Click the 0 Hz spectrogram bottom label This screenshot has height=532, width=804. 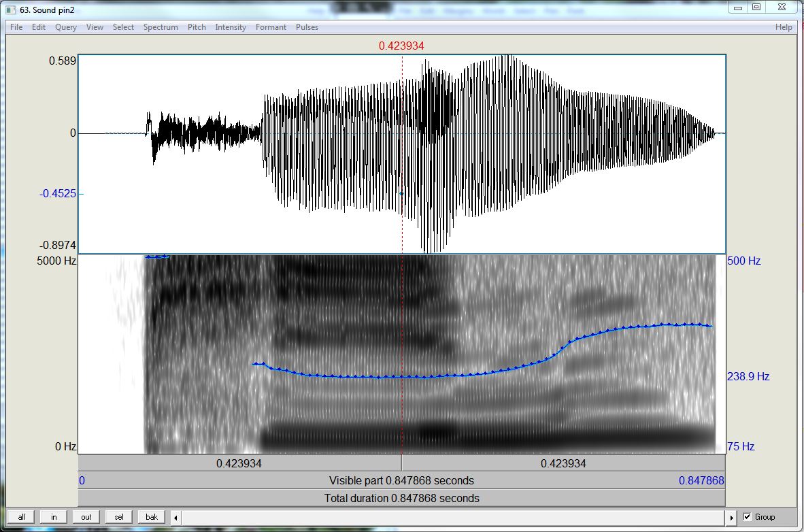[x=65, y=446]
